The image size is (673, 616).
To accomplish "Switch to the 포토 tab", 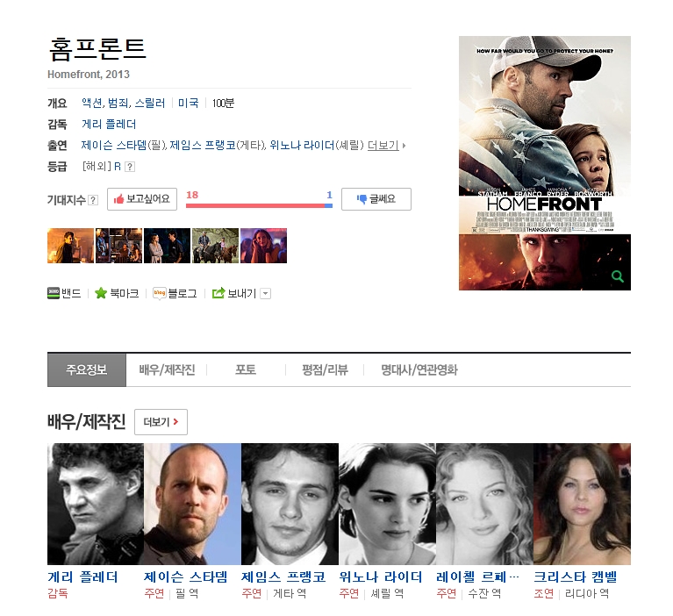I will pyautogui.click(x=246, y=369).
